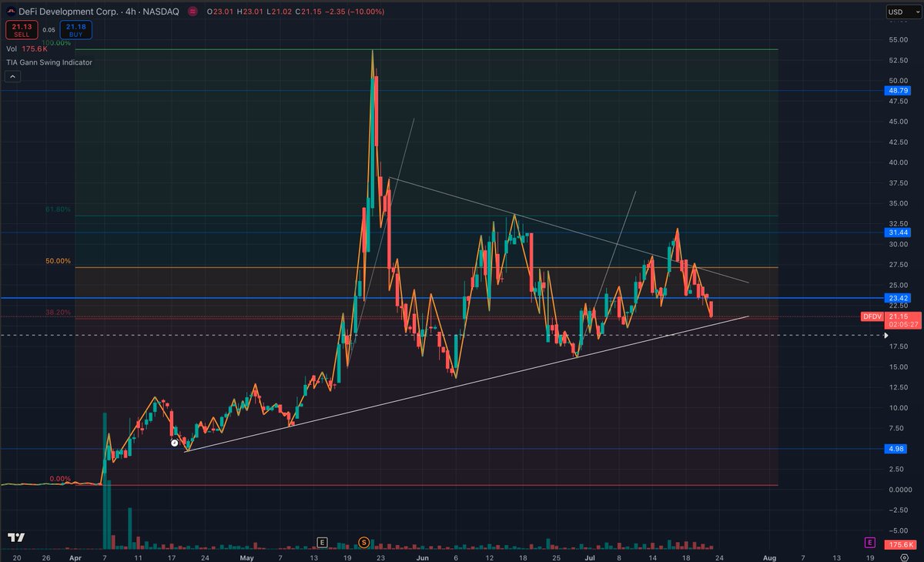Select the 61.80% Fibonacci level label
Screen dimensions: 924x562
59,209
